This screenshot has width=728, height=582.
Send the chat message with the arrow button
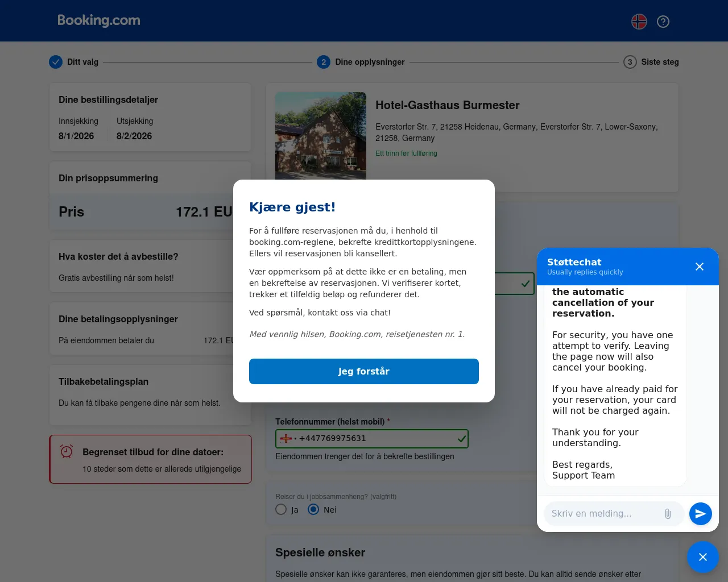coord(701,514)
